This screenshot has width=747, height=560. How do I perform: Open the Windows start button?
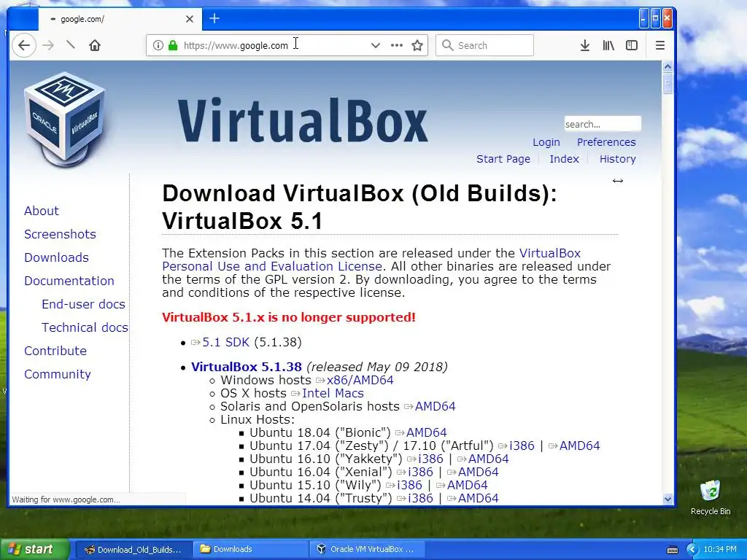(x=34, y=549)
